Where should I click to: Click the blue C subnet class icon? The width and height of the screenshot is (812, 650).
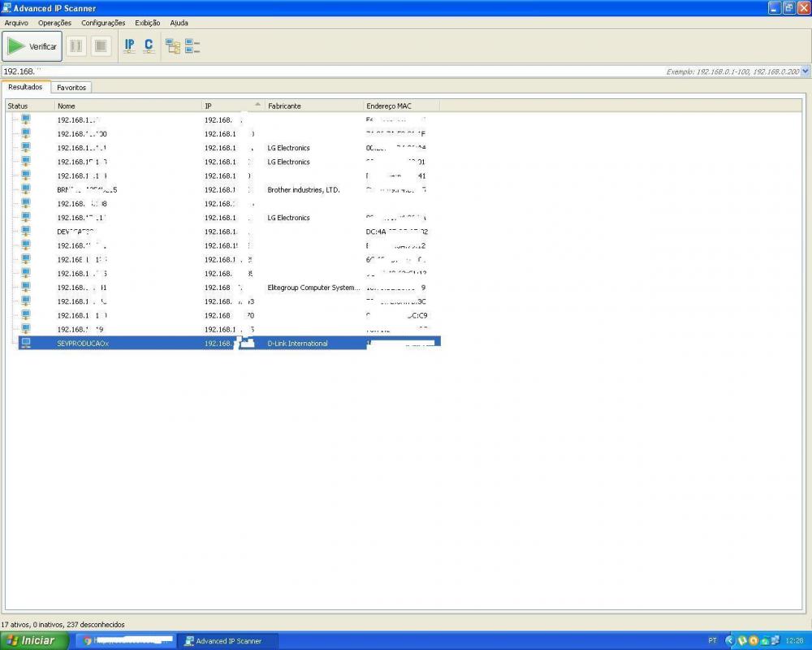[x=149, y=46]
